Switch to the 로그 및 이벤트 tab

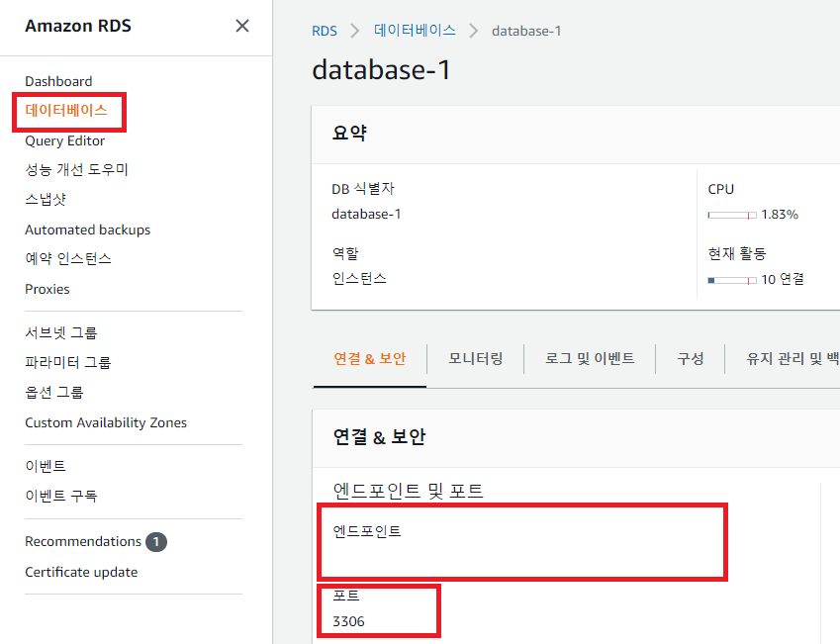pos(590,358)
